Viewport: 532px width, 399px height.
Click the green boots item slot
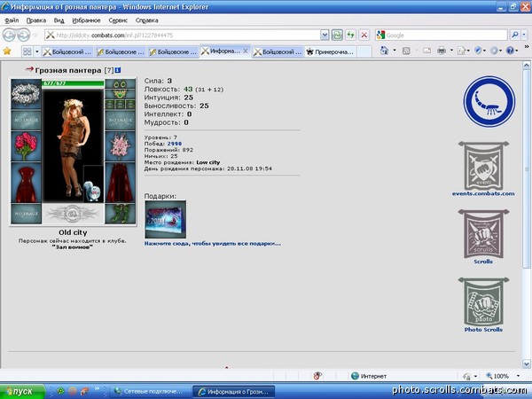click(120, 214)
